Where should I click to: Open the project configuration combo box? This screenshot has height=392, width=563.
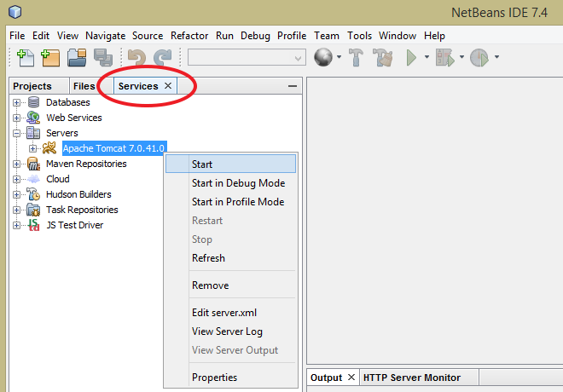[247, 58]
